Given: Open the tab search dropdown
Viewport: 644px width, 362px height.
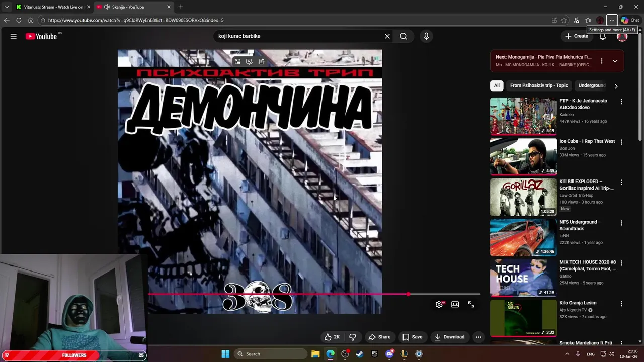Looking at the screenshot, I should 6,7.
